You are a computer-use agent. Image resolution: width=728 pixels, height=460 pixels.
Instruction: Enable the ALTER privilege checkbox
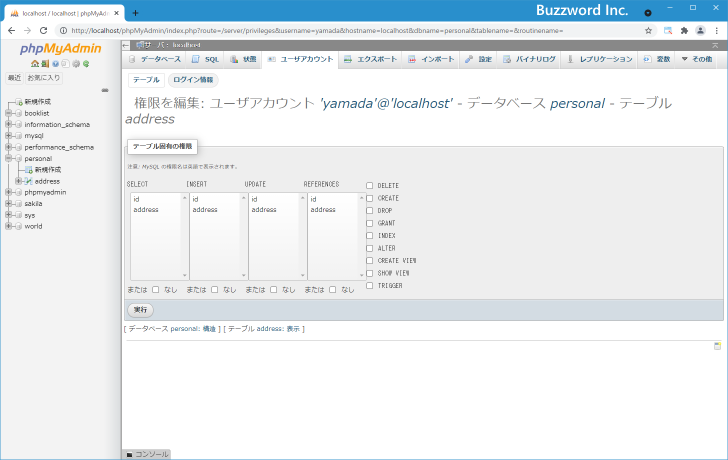pyautogui.click(x=370, y=248)
